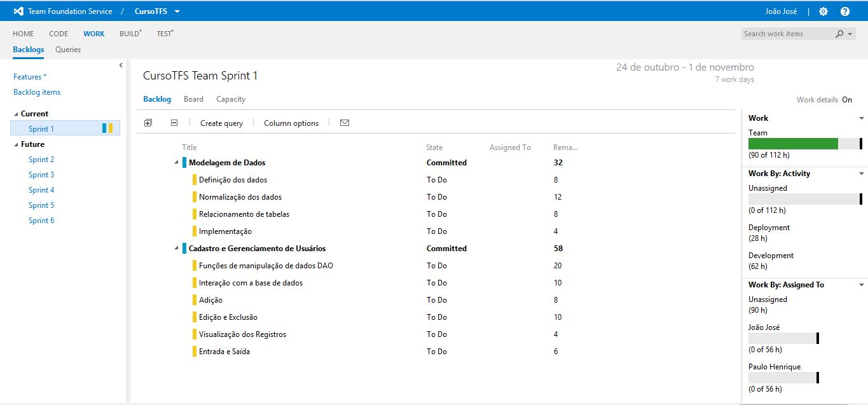Image resolution: width=868 pixels, height=405 pixels.
Task: Collapse the Work section arrow
Action: pos(862,118)
